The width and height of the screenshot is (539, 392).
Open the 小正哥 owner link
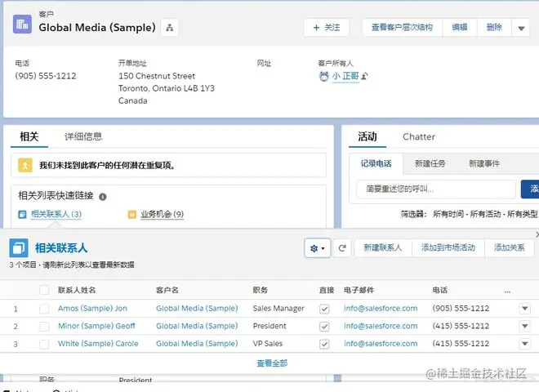(x=345, y=76)
